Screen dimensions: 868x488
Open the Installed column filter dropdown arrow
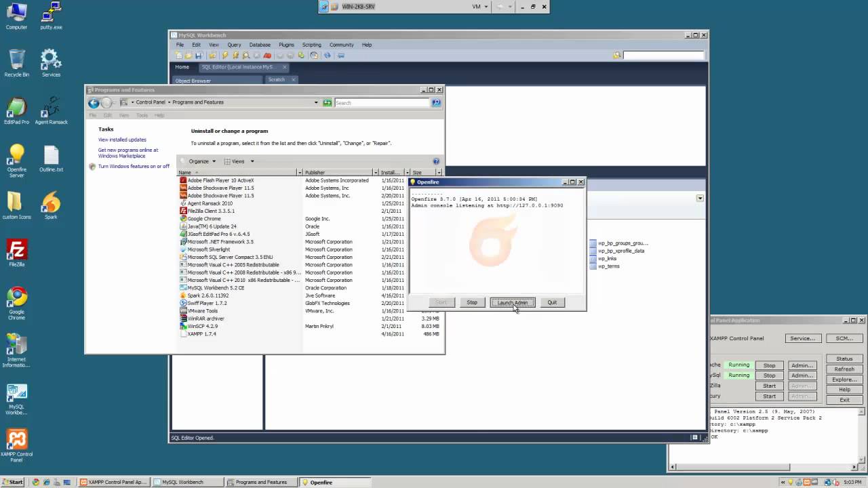[407, 173]
